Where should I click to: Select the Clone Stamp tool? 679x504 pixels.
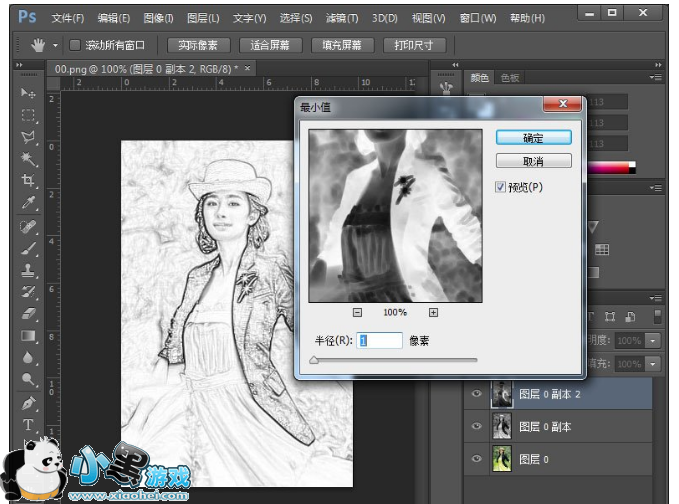click(x=28, y=270)
